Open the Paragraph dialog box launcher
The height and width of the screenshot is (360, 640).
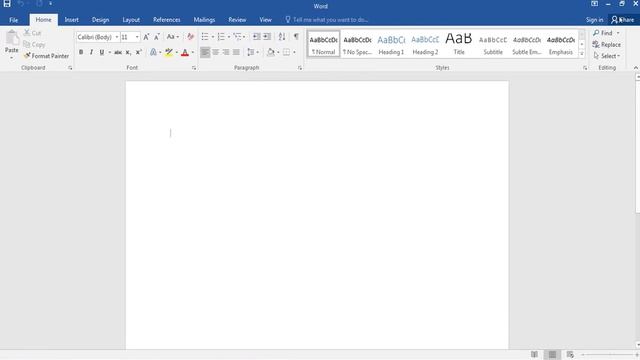[300, 68]
